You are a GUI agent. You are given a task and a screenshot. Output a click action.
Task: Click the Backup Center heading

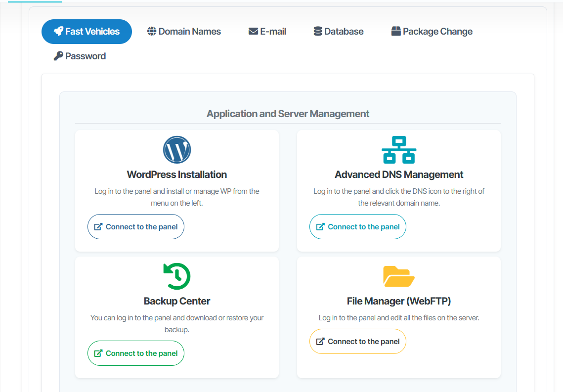(x=177, y=301)
